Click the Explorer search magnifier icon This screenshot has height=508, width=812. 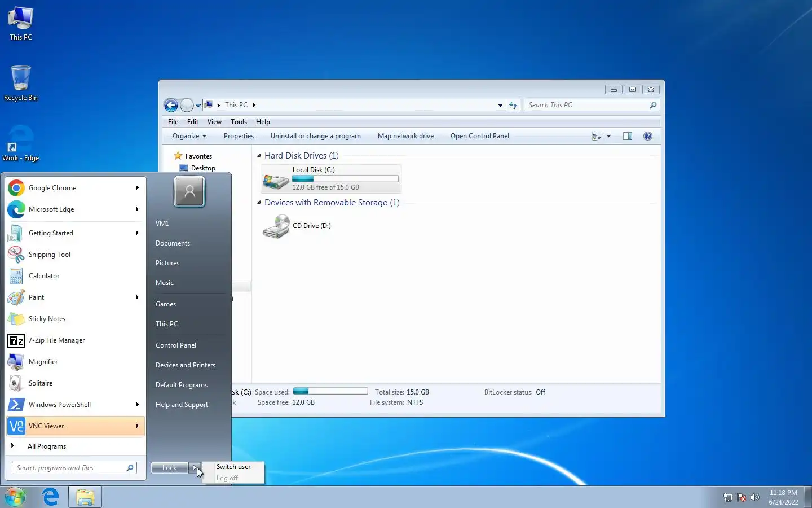pos(653,105)
